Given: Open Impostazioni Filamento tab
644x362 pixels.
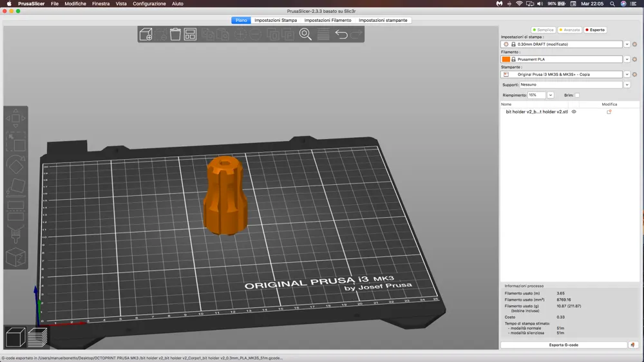Looking at the screenshot, I should point(328,20).
